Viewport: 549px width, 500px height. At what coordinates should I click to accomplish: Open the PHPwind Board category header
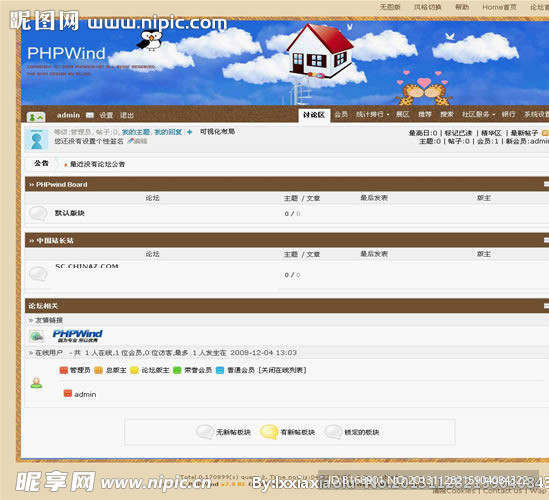[62, 185]
